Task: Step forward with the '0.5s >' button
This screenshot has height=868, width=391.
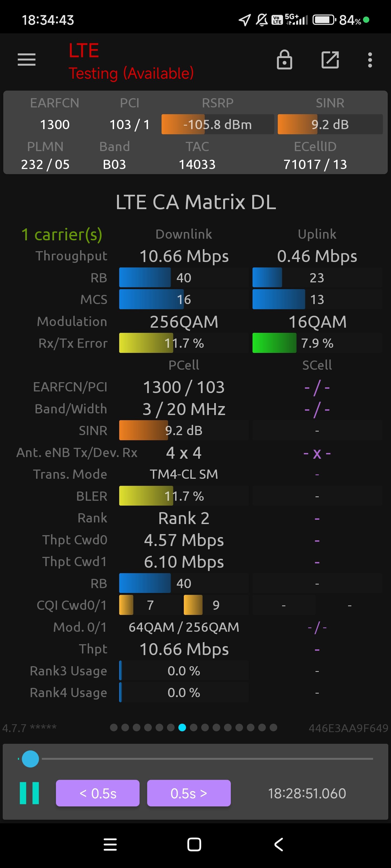Action: click(x=189, y=793)
